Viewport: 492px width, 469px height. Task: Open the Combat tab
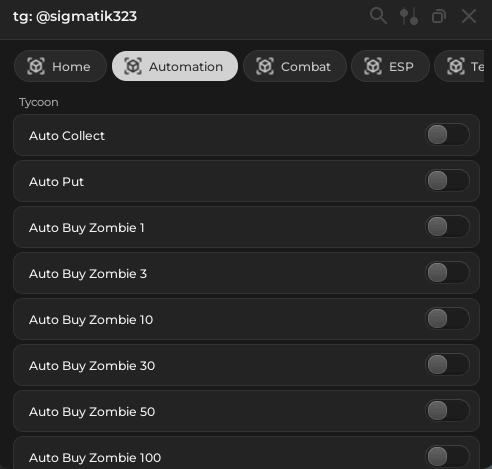point(295,66)
